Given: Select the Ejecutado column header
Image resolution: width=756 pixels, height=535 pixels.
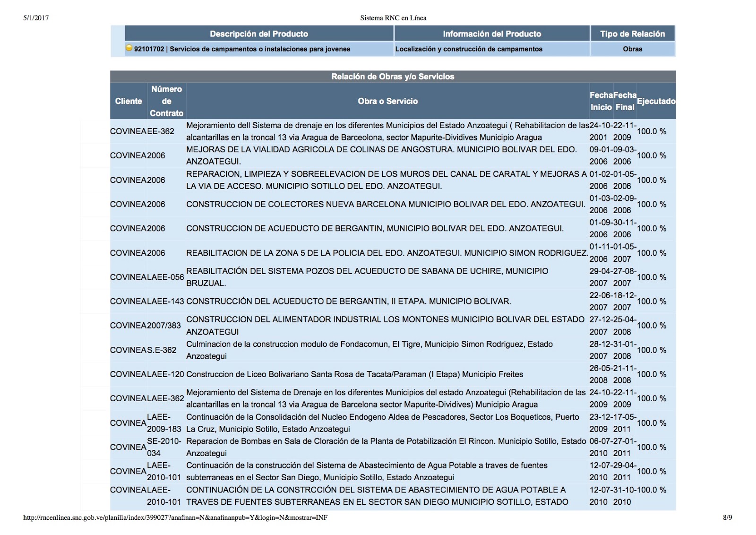Looking at the screenshot, I should click(656, 101).
